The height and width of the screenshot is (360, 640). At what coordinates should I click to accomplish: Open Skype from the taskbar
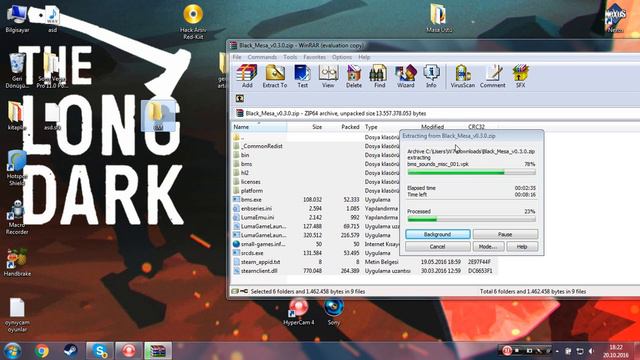pos(100,351)
